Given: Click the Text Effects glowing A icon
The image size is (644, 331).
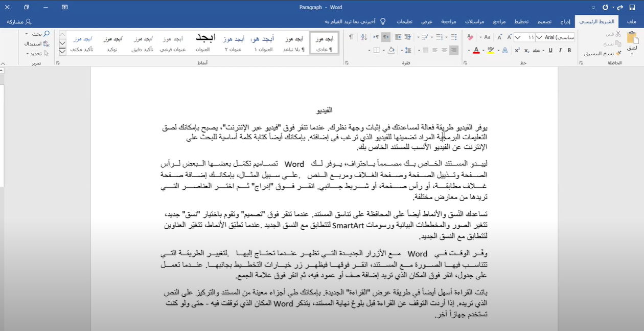Looking at the screenshot, I should [505, 50].
